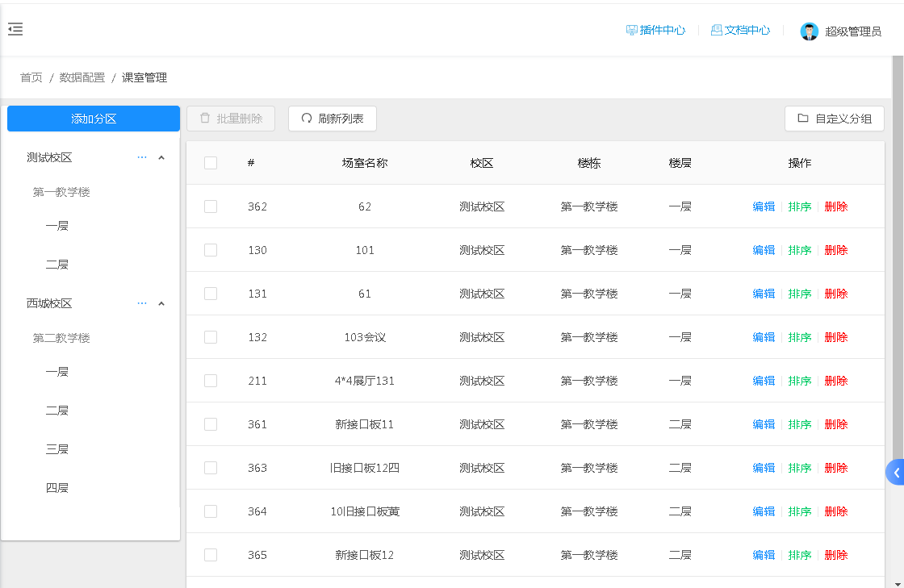
Task: Click the 旧接口板12四 room name cell
Action: tap(364, 468)
